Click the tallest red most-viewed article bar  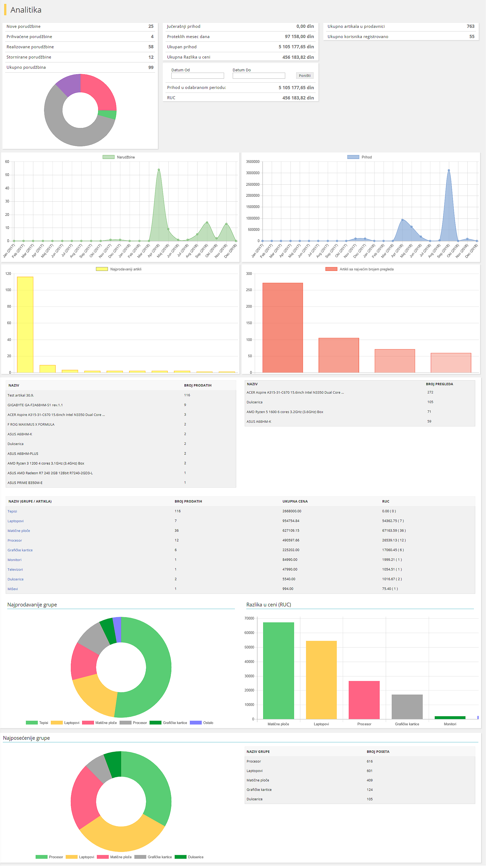pyautogui.click(x=284, y=329)
